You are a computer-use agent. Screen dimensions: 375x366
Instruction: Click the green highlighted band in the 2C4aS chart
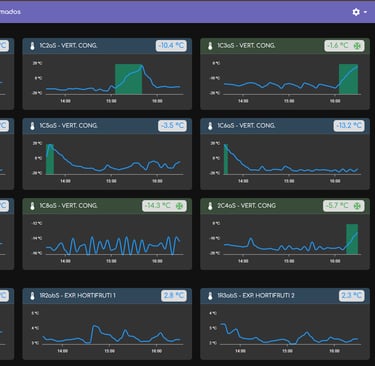tap(352, 239)
